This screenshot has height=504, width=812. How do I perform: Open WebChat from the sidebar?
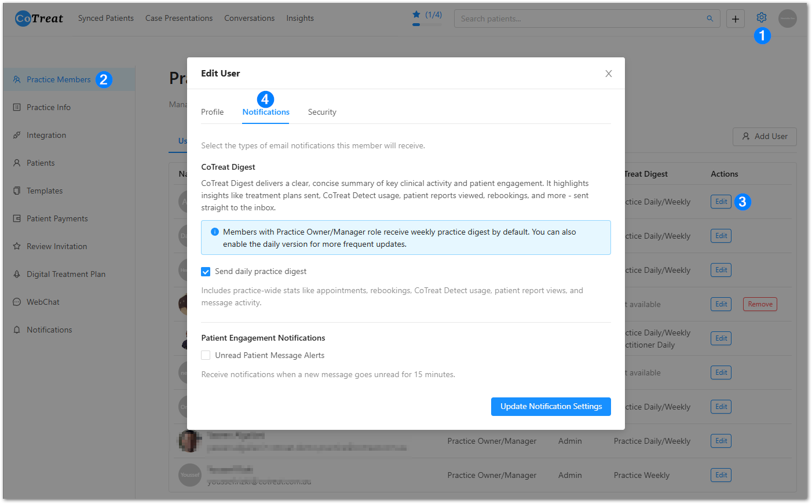(43, 302)
